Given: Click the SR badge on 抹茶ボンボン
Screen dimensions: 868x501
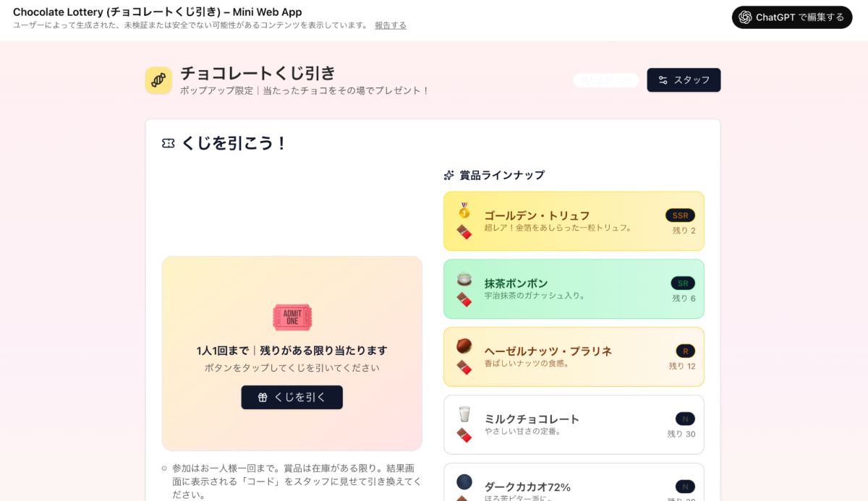Looking at the screenshot, I should [x=682, y=283].
